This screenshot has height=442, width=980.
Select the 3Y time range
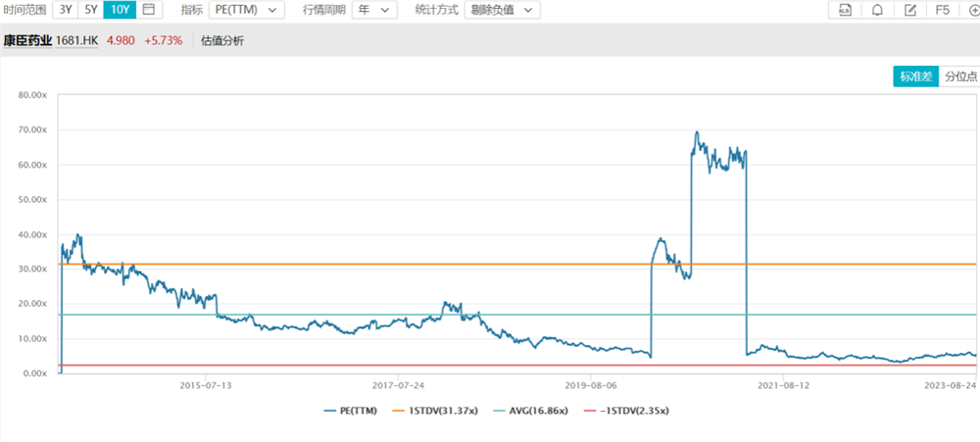pos(65,10)
